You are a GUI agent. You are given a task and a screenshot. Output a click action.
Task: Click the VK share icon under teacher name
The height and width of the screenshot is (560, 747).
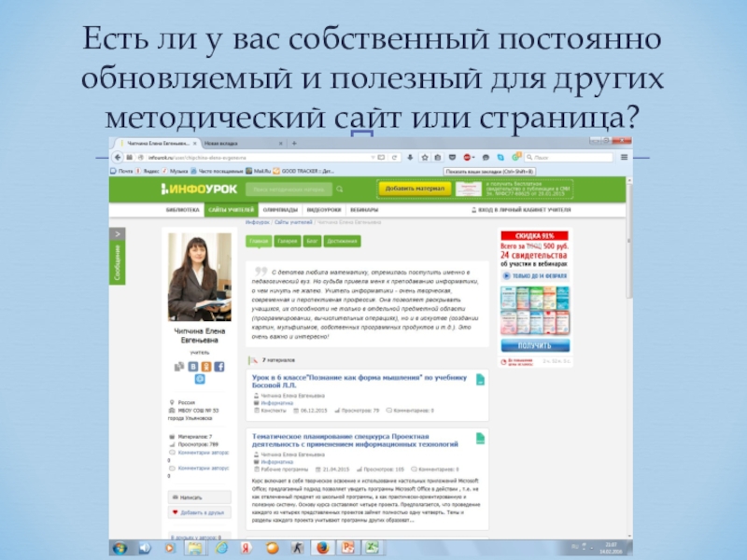point(193,366)
